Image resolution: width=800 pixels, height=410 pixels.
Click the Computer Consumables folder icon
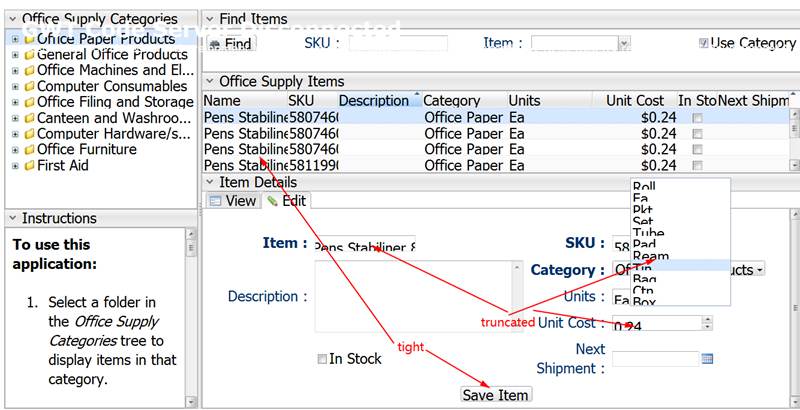29,86
